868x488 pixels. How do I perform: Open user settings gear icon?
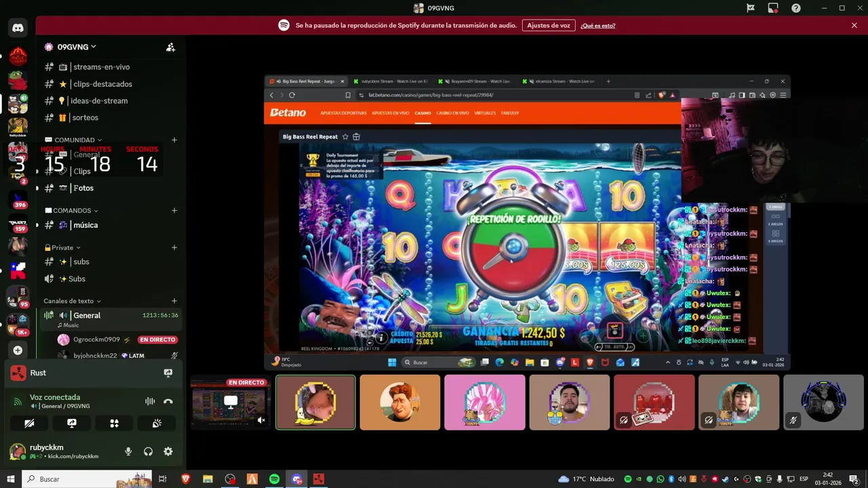(168, 451)
